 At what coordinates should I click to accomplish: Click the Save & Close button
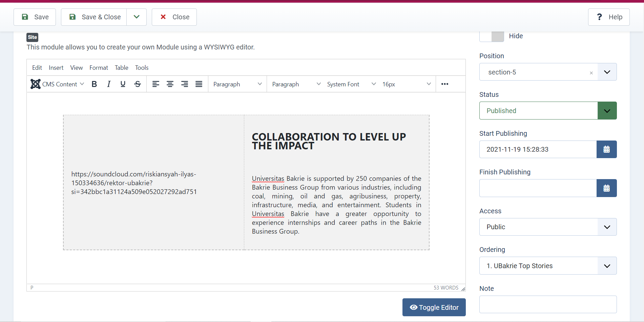[94, 17]
